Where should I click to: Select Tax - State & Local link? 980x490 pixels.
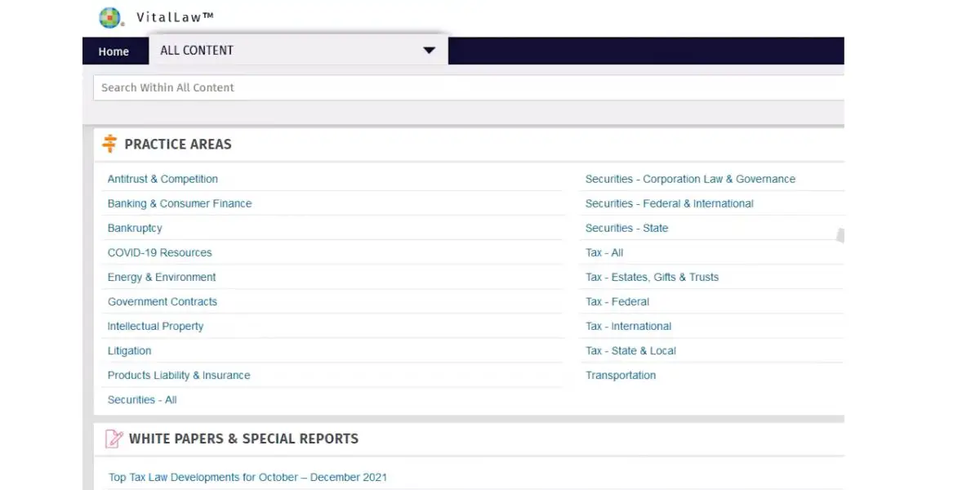[x=630, y=350]
